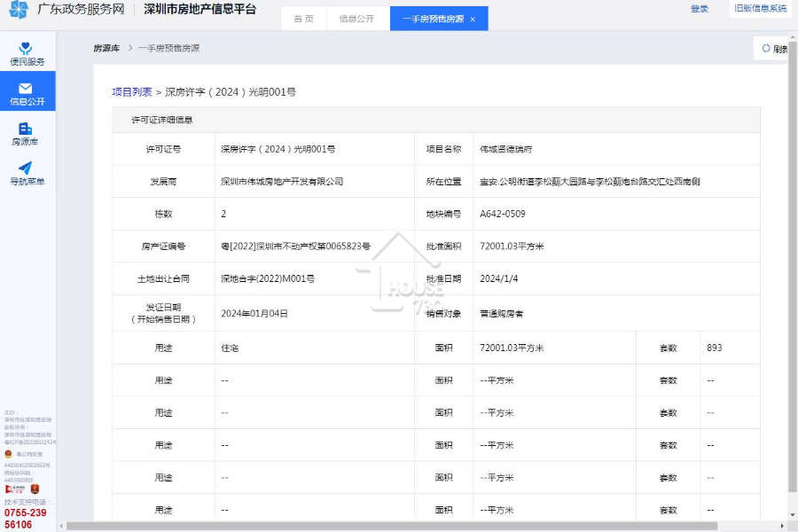This screenshot has height=532, width=798.
Task: Click the scroll right arrow at bottom
Action: [782, 526]
